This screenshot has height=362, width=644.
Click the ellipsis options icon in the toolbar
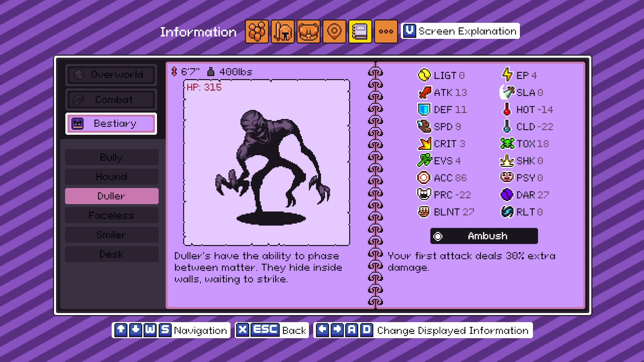tap(386, 31)
